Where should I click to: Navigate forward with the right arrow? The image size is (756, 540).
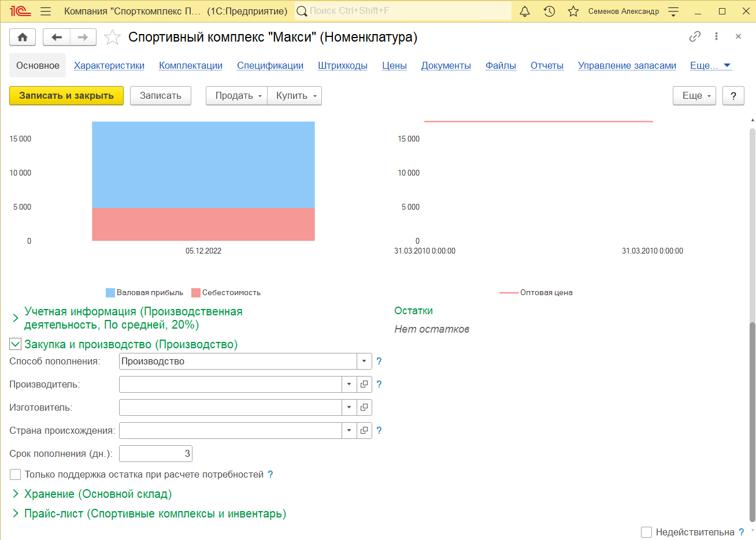click(x=83, y=37)
